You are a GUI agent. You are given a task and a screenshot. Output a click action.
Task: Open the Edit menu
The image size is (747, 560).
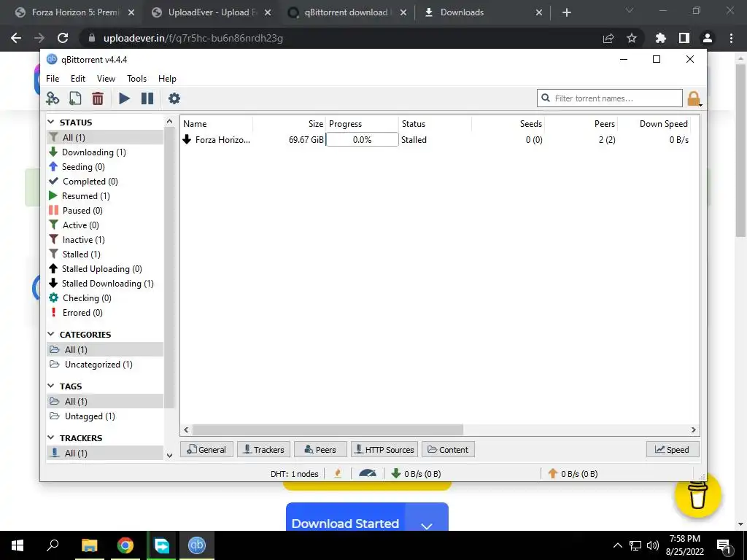coord(78,79)
